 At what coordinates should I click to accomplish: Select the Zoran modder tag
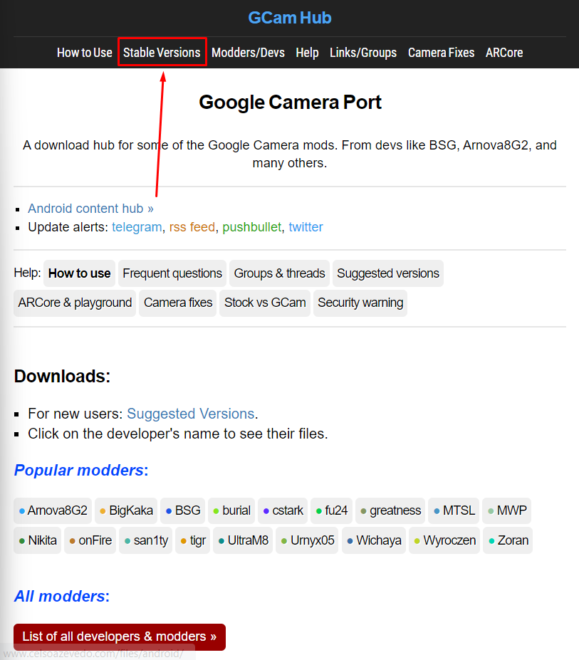[x=508, y=540]
